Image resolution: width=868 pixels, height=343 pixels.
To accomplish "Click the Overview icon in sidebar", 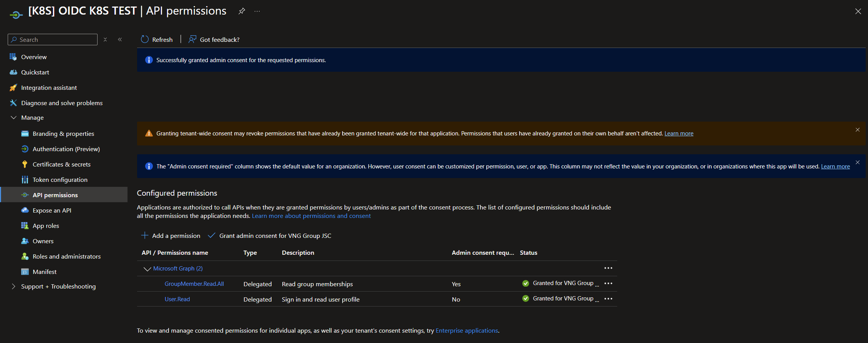I will (x=13, y=57).
